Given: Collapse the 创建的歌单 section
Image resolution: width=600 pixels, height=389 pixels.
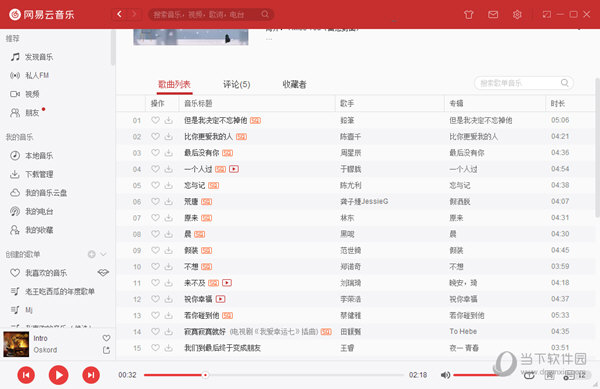Looking at the screenshot, I should [x=103, y=254].
